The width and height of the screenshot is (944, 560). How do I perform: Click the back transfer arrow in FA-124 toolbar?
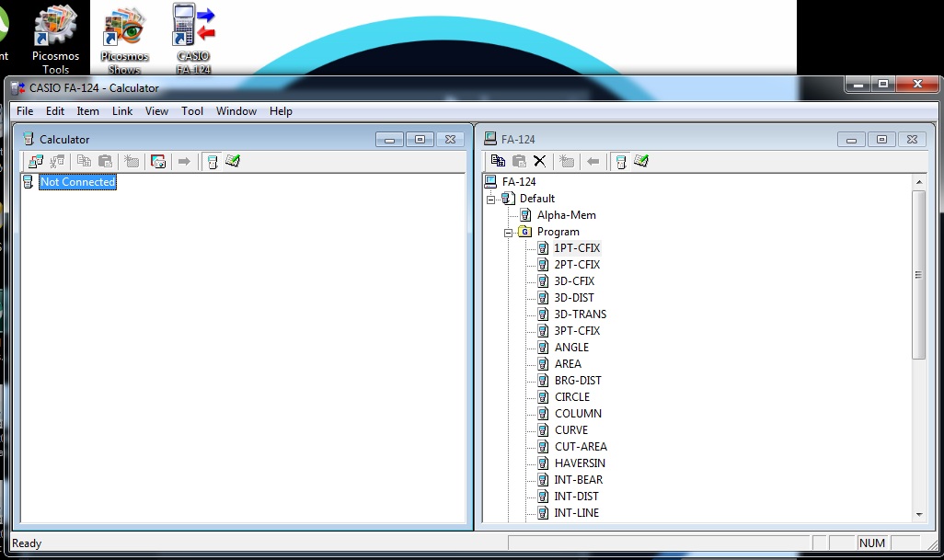pyautogui.click(x=593, y=161)
